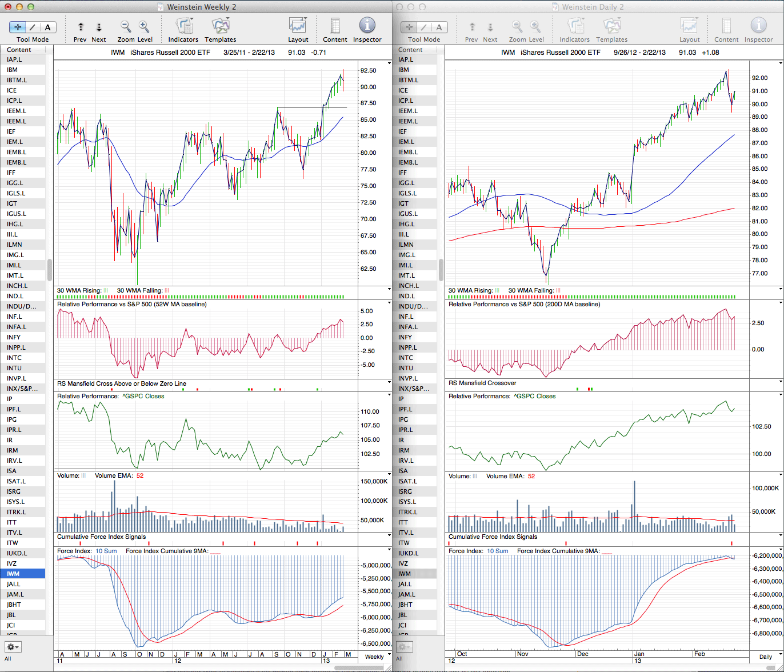Open gear action menu below Weekly symbol list
The height and width of the screenshot is (672, 784).
pos(13,647)
